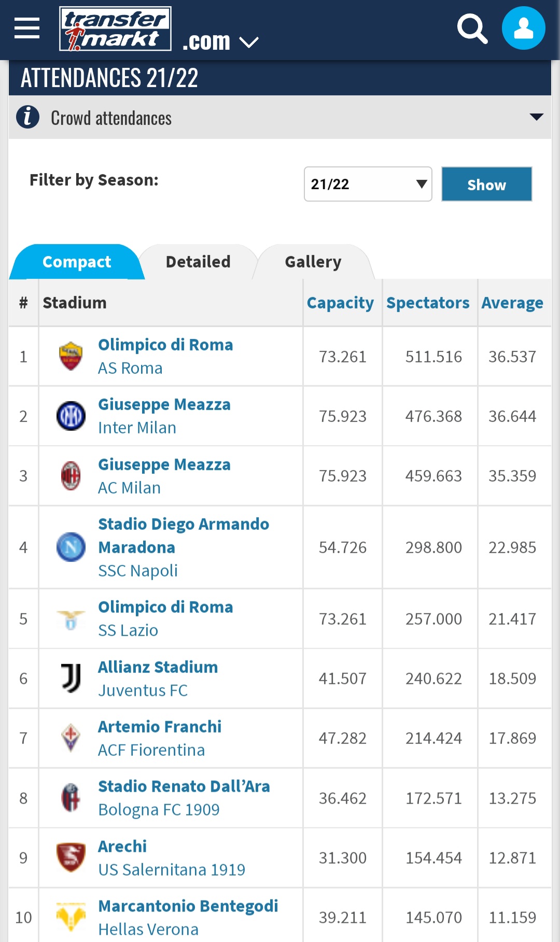Viewport: 560px width, 942px height.
Task: Expand the Crowd attendances section arrow
Action: pyautogui.click(x=536, y=117)
